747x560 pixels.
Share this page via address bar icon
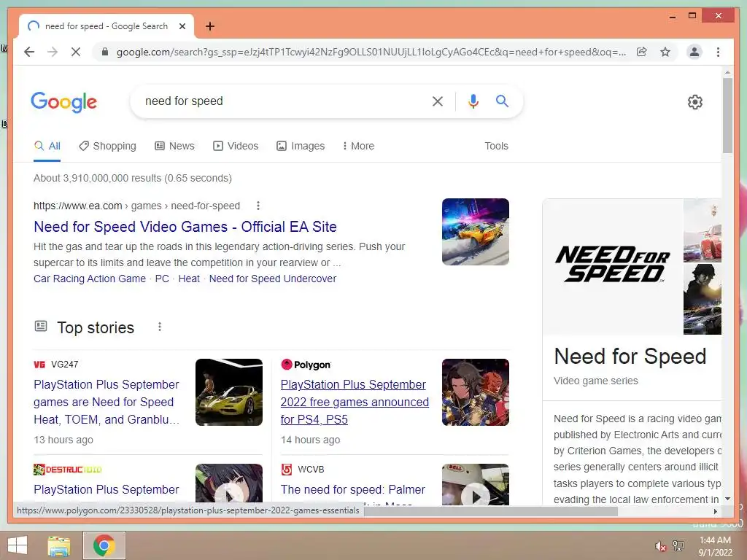click(x=642, y=52)
